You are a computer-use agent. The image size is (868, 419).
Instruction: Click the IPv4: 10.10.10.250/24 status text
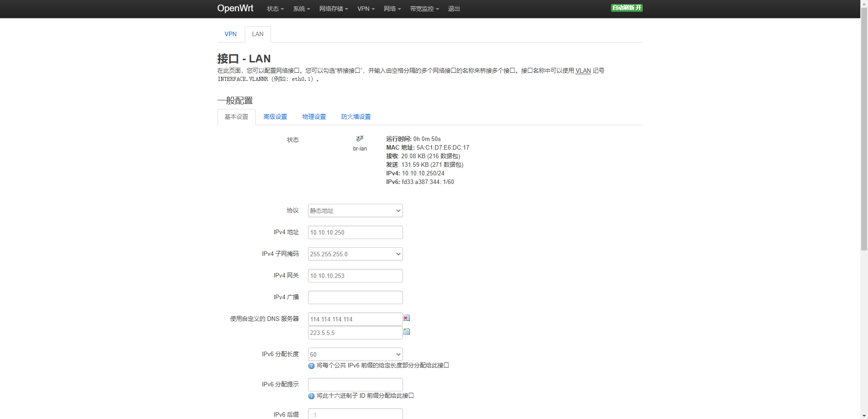pos(415,173)
